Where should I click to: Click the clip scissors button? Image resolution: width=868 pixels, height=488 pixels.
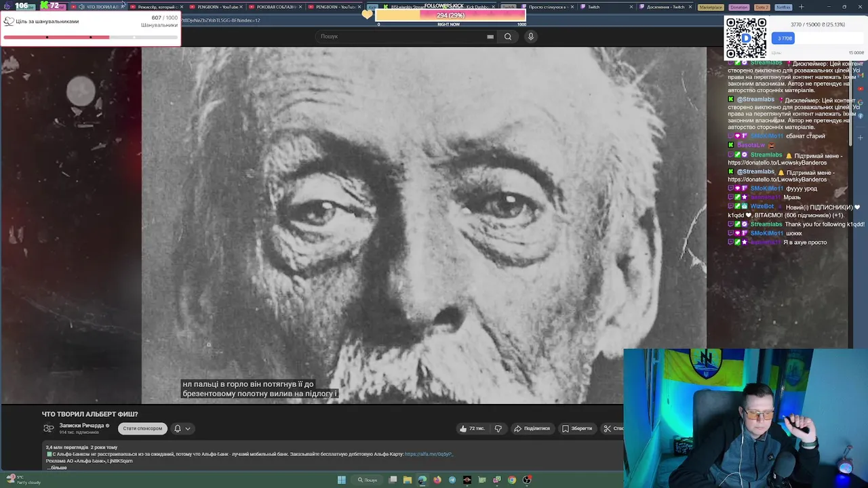[x=612, y=428]
